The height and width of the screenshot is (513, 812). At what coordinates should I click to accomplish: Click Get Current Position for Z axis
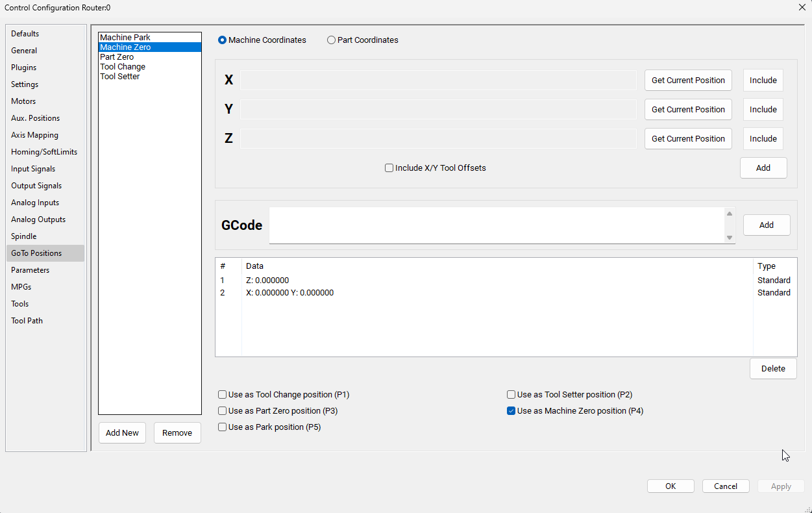point(688,139)
